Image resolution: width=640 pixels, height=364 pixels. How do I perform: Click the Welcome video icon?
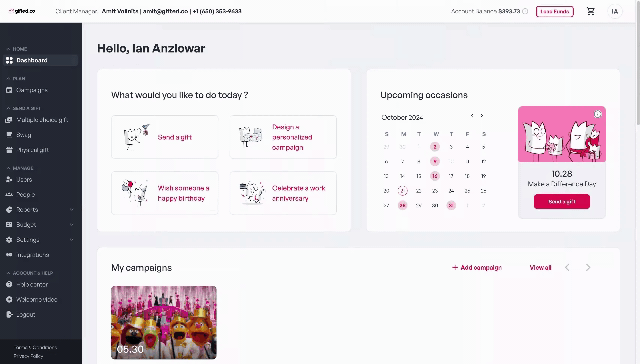click(9, 300)
